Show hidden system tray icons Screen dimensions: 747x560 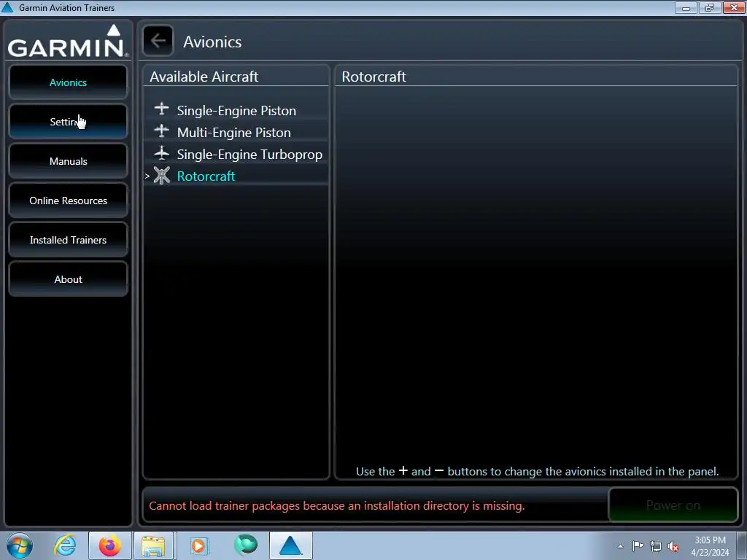coord(620,546)
